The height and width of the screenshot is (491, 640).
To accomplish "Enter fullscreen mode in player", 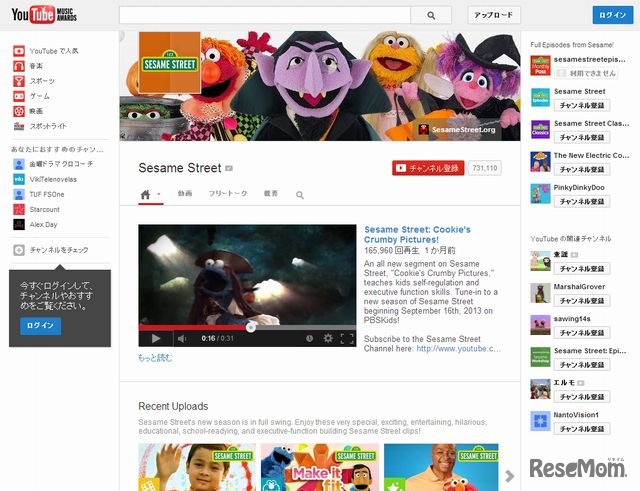I will tap(347, 338).
